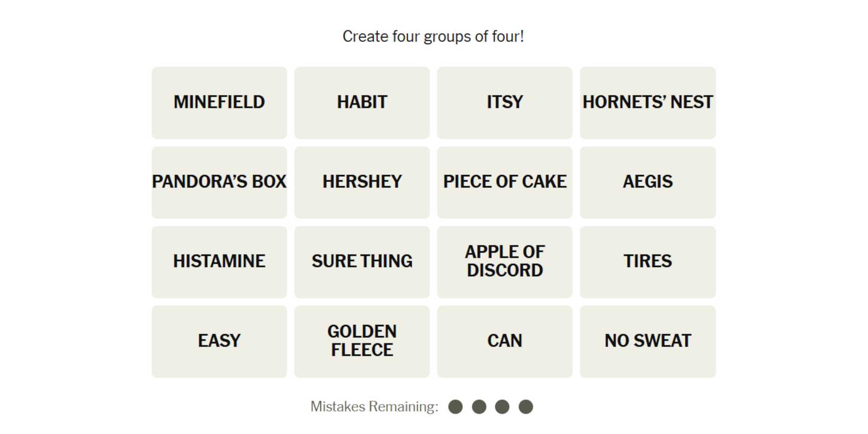This screenshot has width=868, height=434.
Task: Click the 'Create four groups of four!' heading
Action: tap(433, 36)
